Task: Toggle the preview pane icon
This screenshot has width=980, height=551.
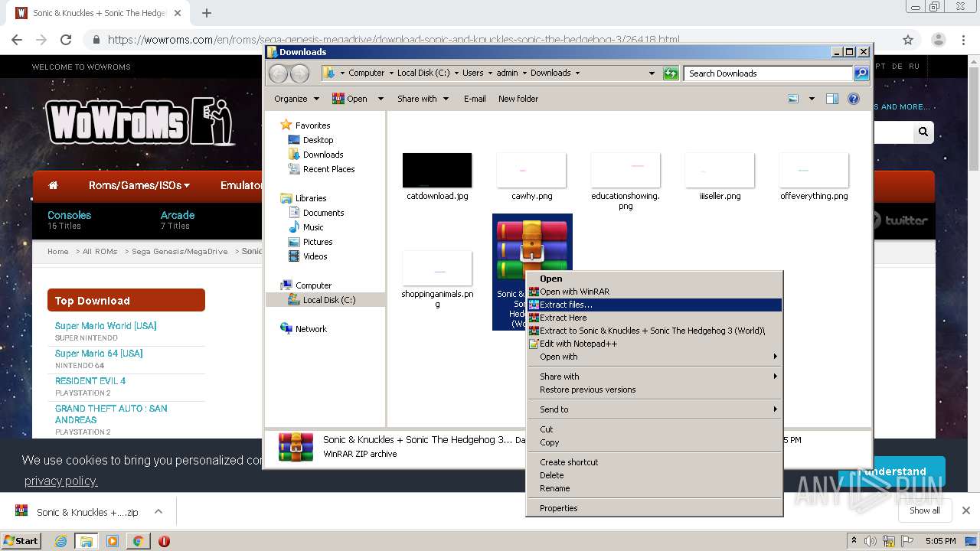Action: (832, 99)
